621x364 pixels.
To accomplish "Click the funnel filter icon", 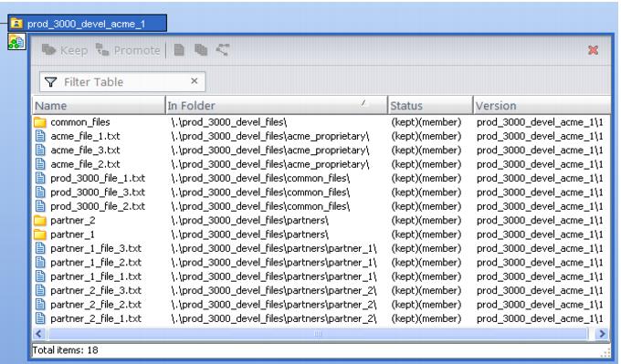I will (51, 82).
